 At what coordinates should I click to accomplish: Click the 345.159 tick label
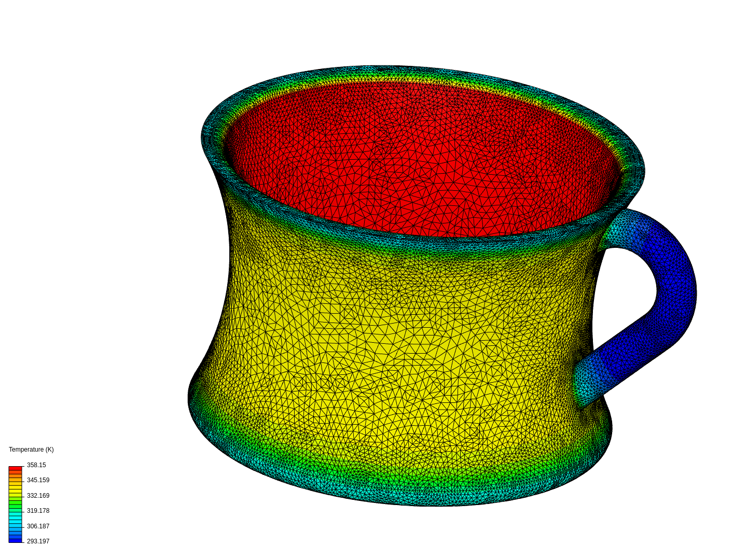pos(38,480)
